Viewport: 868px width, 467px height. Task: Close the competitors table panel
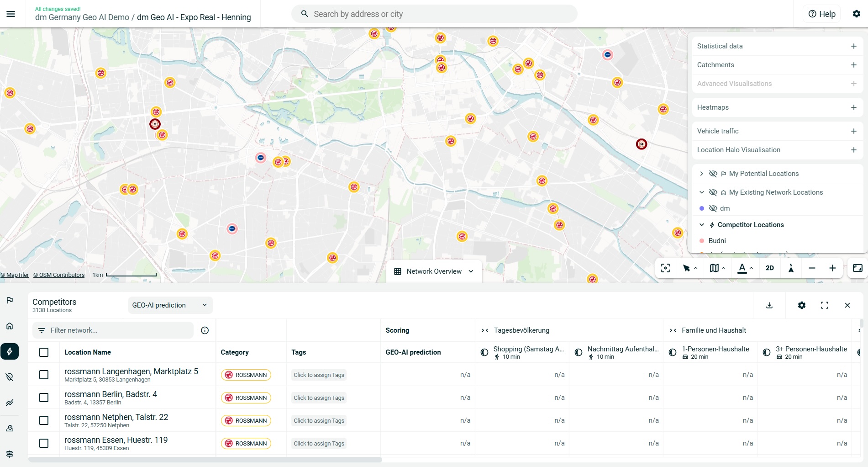(x=847, y=305)
